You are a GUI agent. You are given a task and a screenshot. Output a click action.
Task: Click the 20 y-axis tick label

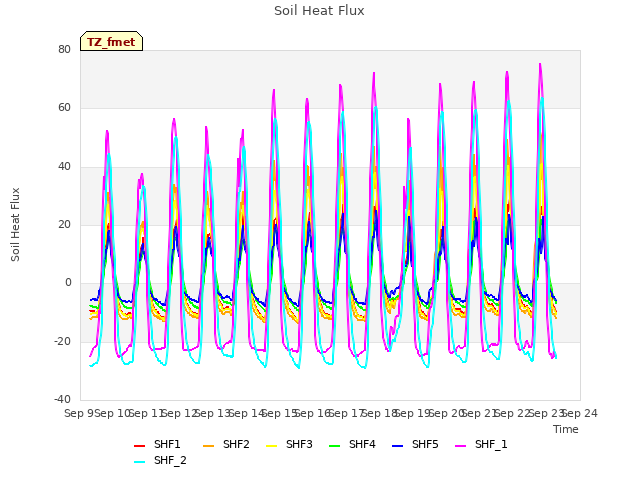click(x=64, y=224)
